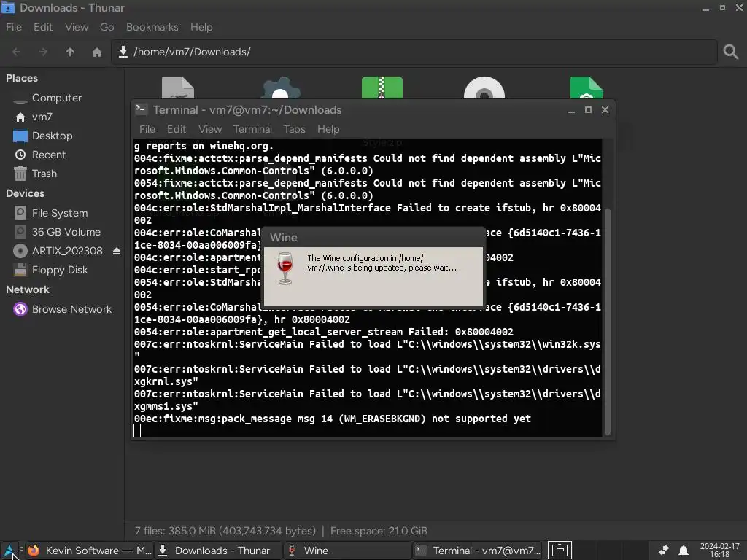
Task: Click the Wine glass icon in dialog
Action: click(x=285, y=268)
